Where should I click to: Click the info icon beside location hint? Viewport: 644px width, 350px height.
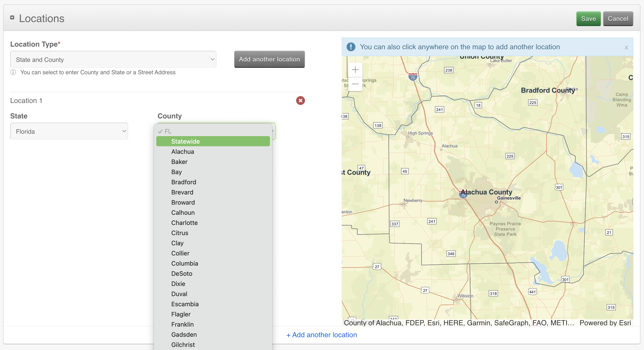pyautogui.click(x=13, y=72)
